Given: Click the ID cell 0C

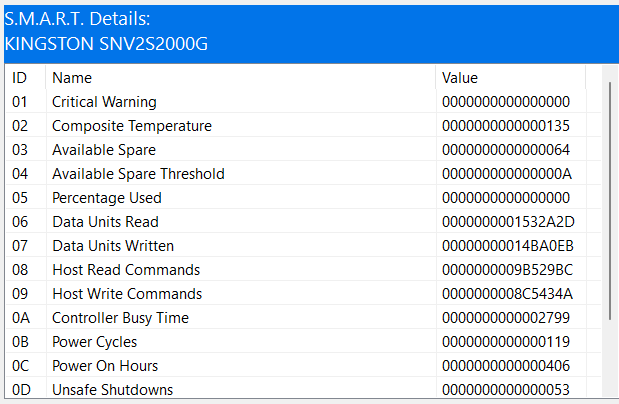Looking at the screenshot, I should click(20, 366).
